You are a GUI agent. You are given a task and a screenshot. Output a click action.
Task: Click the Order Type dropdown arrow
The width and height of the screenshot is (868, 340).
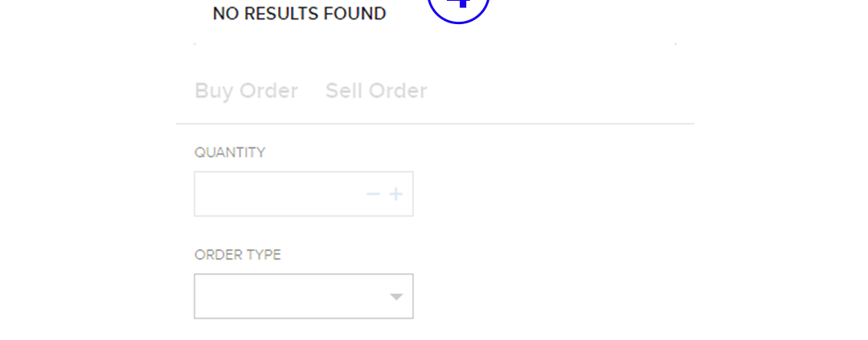pos(395,297)
